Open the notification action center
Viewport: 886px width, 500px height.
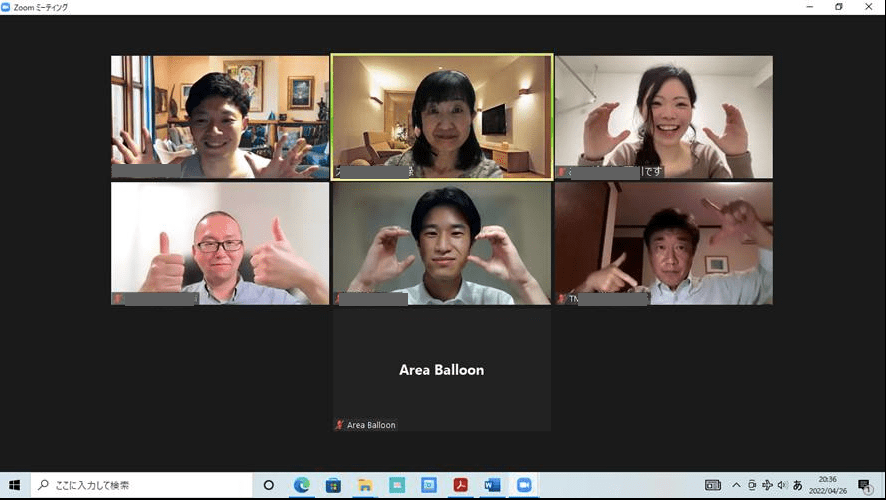click(864, 485)
